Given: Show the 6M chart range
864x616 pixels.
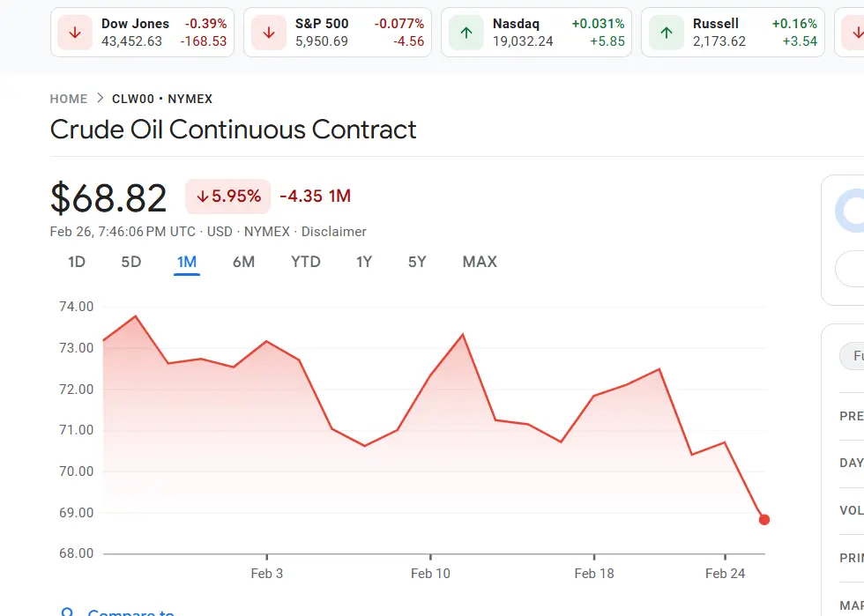Looking at the screenshot, I should pos(243,262).
